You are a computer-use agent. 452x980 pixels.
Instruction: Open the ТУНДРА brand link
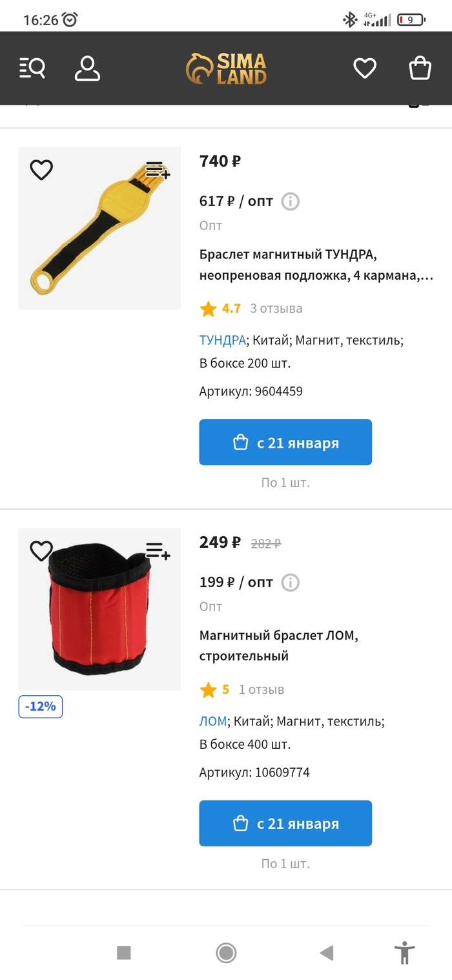point(223,340)
